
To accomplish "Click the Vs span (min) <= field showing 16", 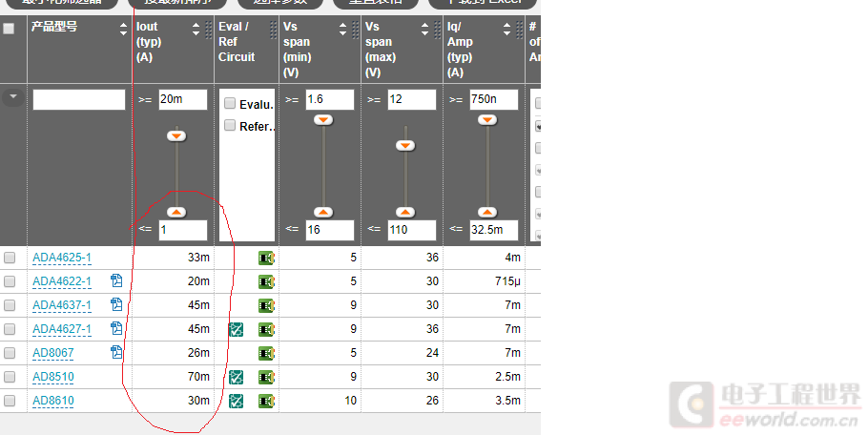I will point(330,230).
